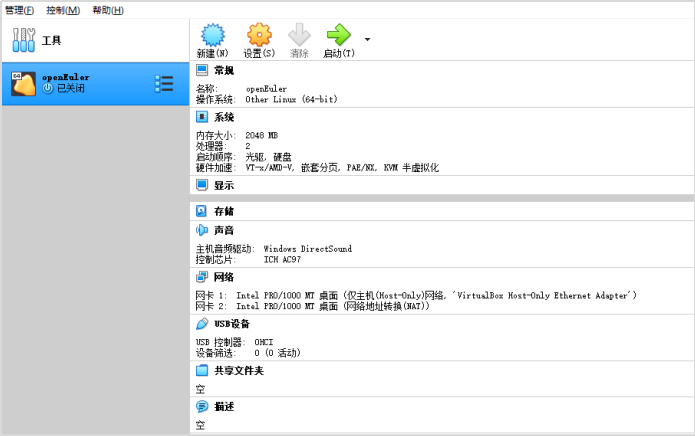Screen dimensions: 695x436
Task: Click the device filter value 0 (0 活动)
Action: pyautogui.click(x=277, y=353)
